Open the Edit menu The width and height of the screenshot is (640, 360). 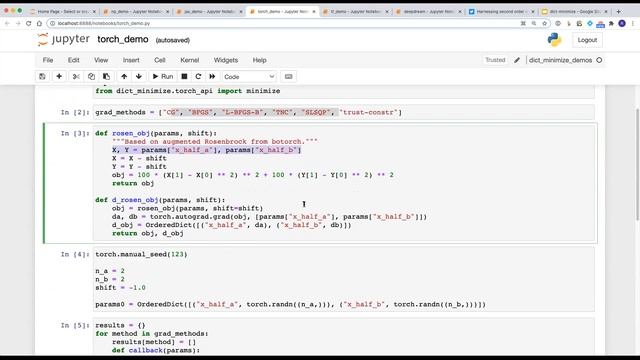point(73,60)
